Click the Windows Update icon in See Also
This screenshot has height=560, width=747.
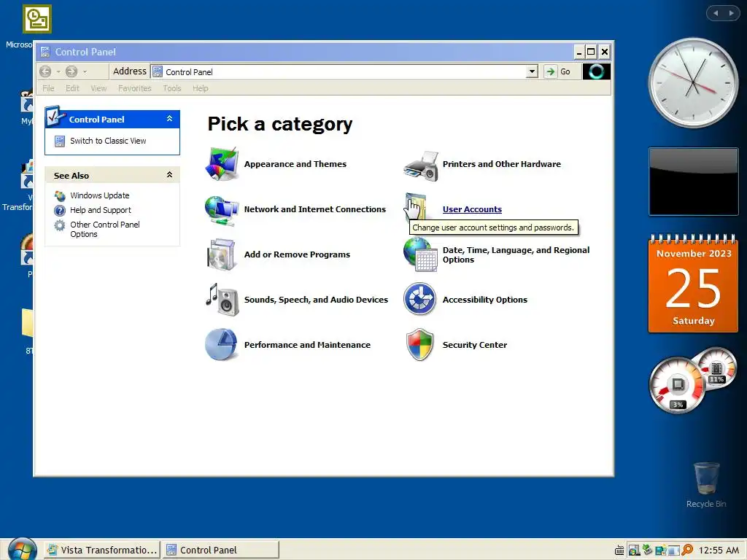tap(60, 195)
